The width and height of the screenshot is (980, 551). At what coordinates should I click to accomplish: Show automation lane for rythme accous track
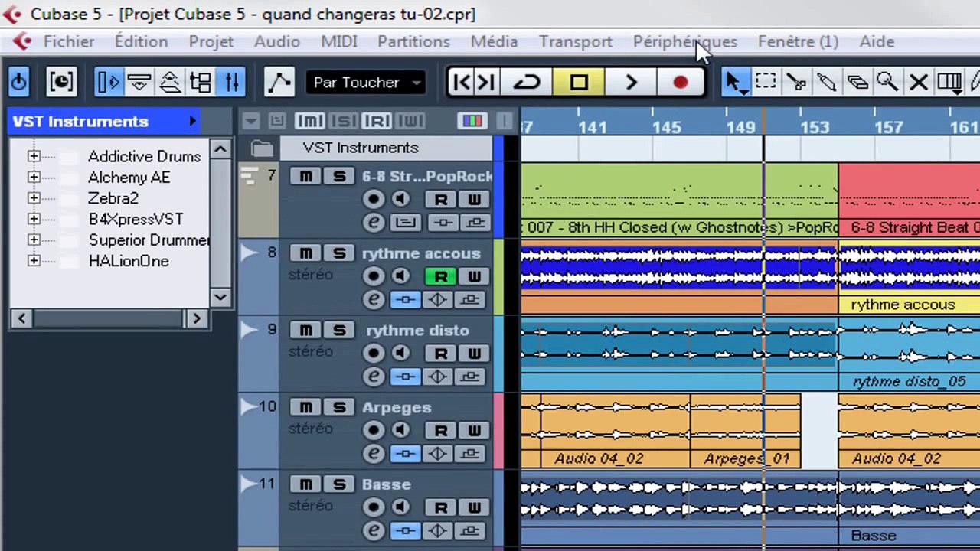[x=250, y=253]
